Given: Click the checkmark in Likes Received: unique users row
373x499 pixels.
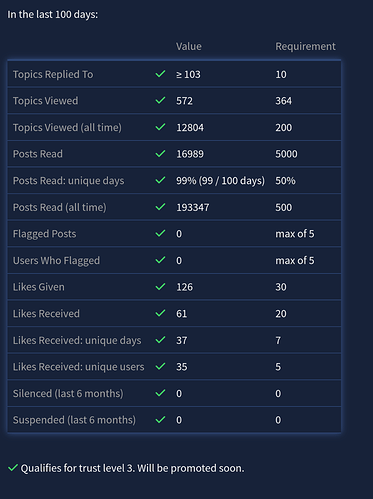Looking at the screenshot, I should pos(160,366).
